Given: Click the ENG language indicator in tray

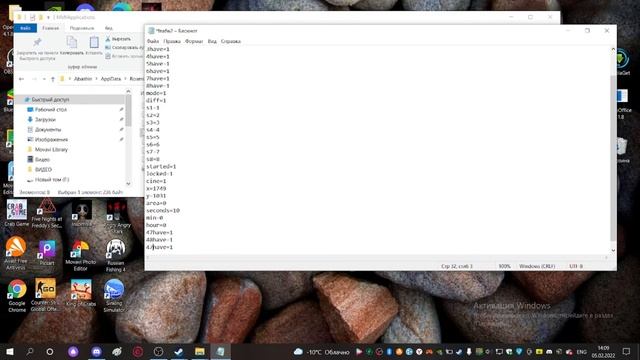Looking at the screenshot, I should tap(581, 352).
